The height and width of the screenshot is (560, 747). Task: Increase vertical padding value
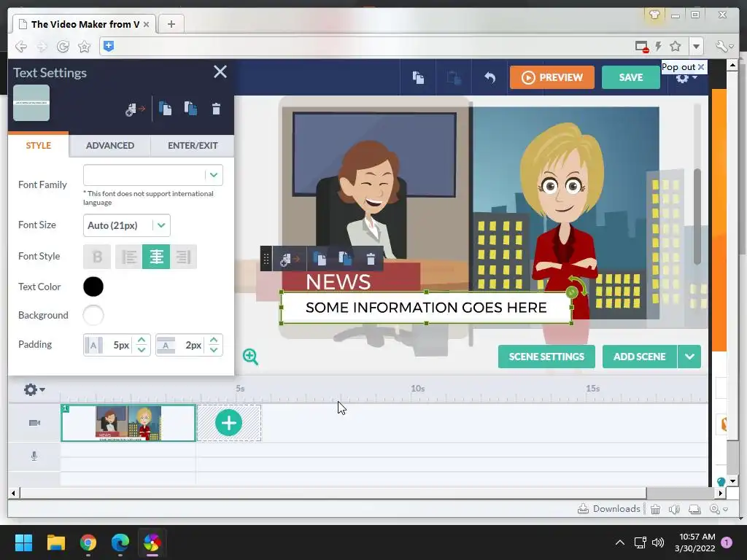point(214,340)
